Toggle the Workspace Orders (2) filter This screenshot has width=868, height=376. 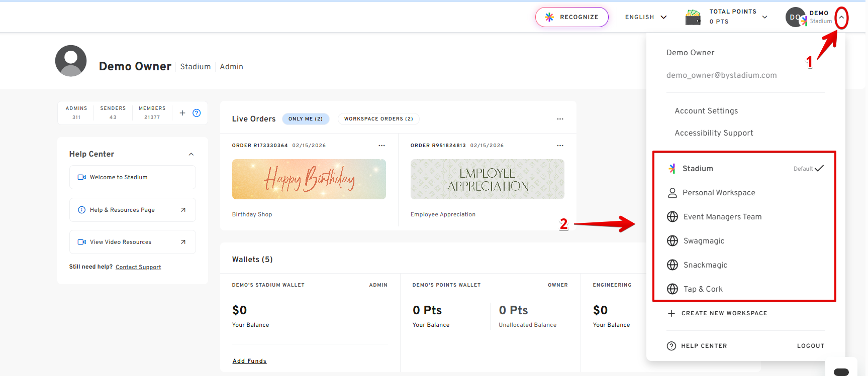pyautogui.click(x=378, y=119)
